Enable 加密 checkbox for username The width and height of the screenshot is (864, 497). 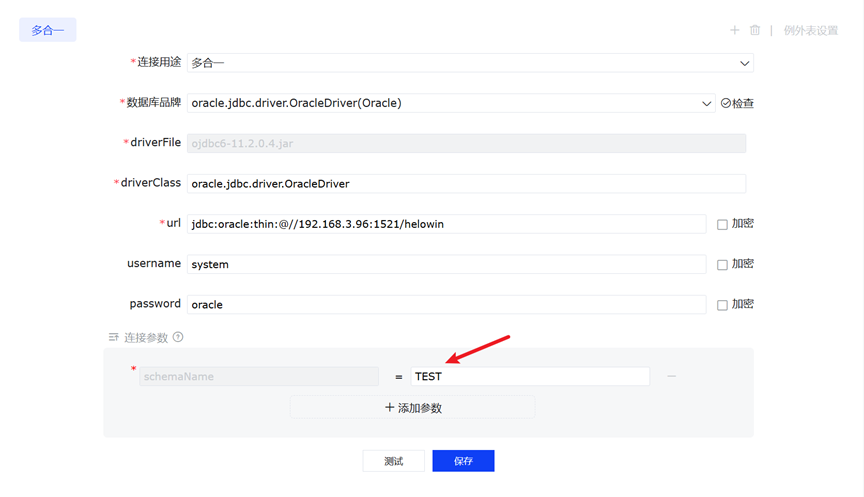pos(722,264)
